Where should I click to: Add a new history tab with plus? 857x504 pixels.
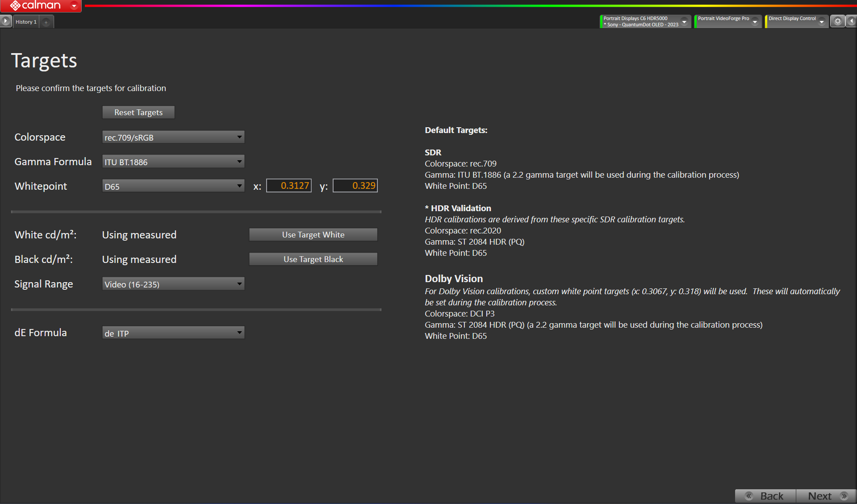[46, 22]
